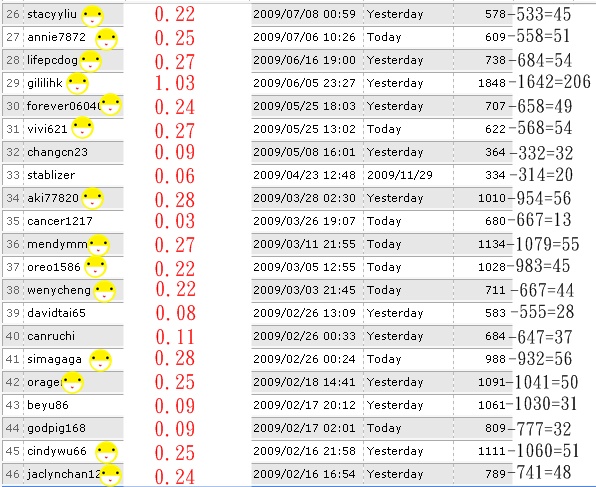Click date 2009/07/08 00:59

[x=304, y=14]
